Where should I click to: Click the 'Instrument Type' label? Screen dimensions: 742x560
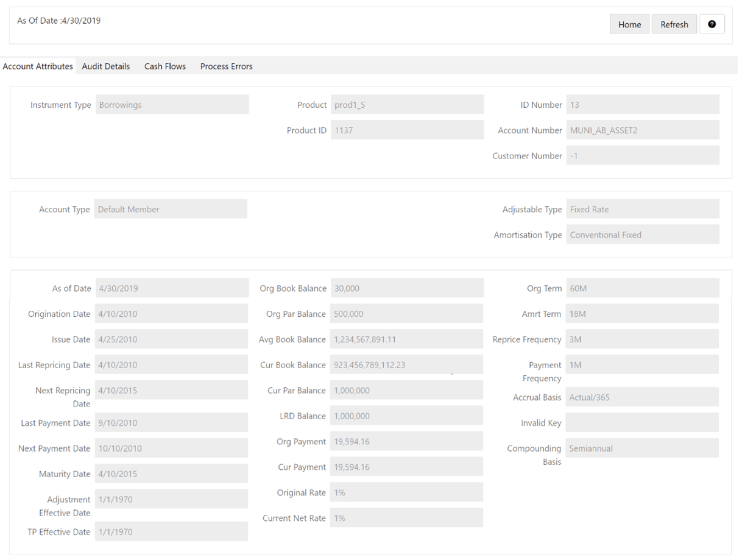pos(61,105)
